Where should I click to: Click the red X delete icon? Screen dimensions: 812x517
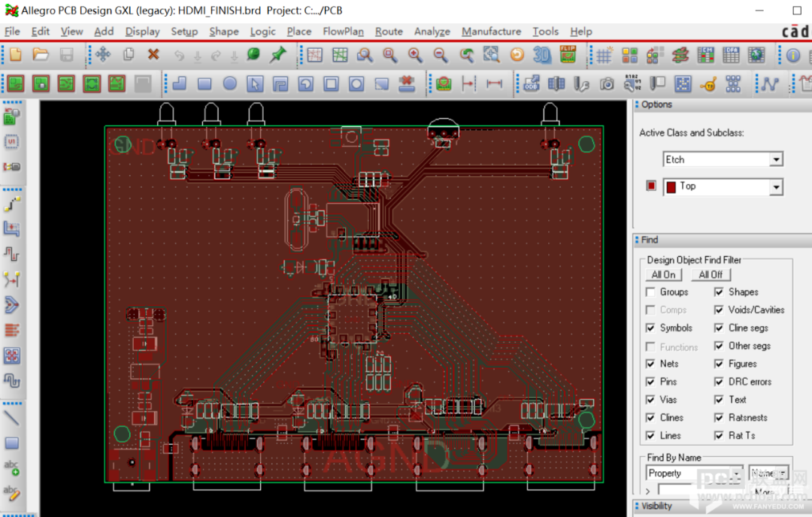click(x=153, y=54)
